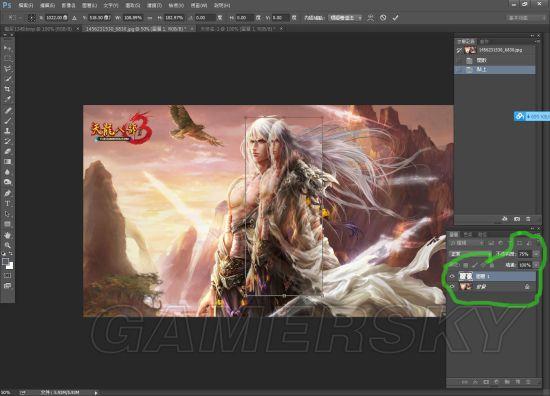Toggle Quick Mask mode in toolbox
This screenshot has height=396, width=550.
point(7,276)
